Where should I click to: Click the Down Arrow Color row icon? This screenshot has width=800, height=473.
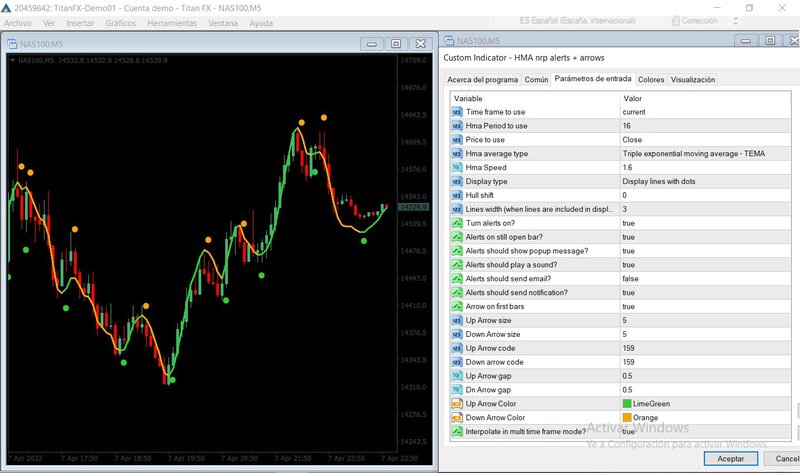click(x=457, y=417)
